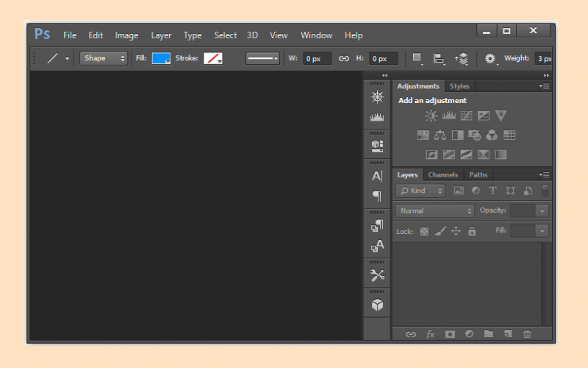
Task: Open the Edit menu
Action: [x=96, y=35]
